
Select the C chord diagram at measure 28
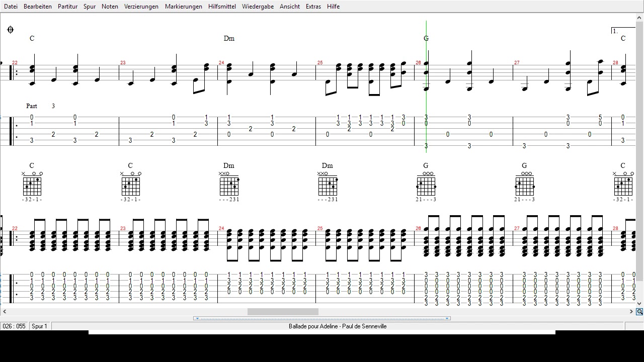click(x=623, y=186)
